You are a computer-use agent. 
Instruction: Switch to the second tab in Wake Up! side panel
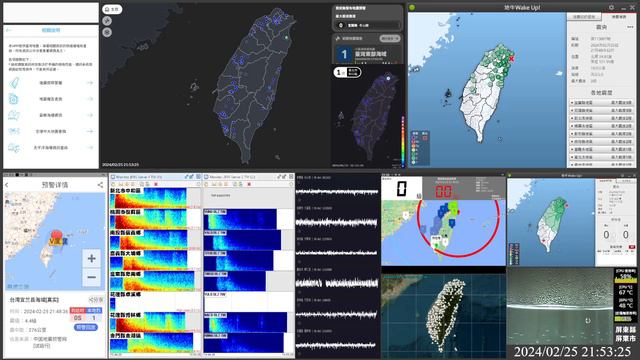[618, 17]
